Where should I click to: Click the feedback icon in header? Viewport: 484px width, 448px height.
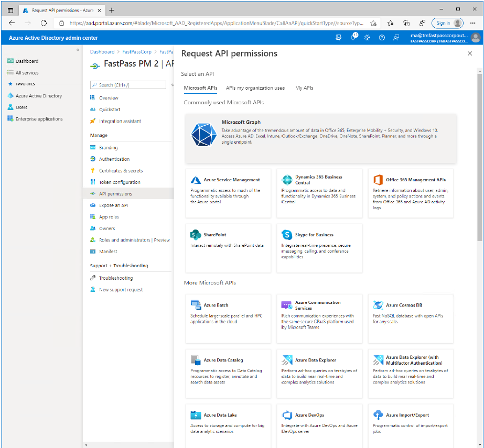tap(396, 37)
